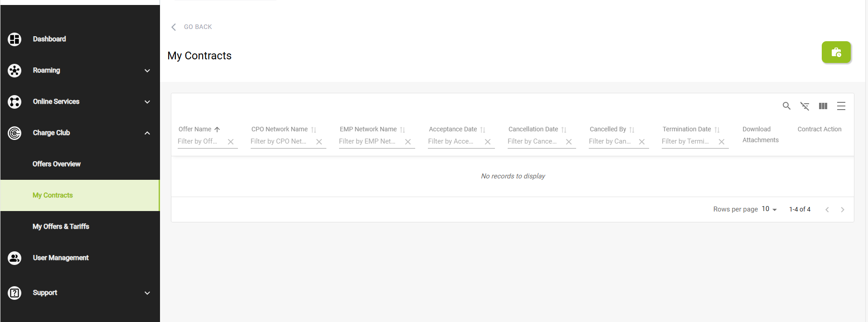Open the view columns icon
The width and height of the screenshot is (868, 322).
tap(823, 106)
